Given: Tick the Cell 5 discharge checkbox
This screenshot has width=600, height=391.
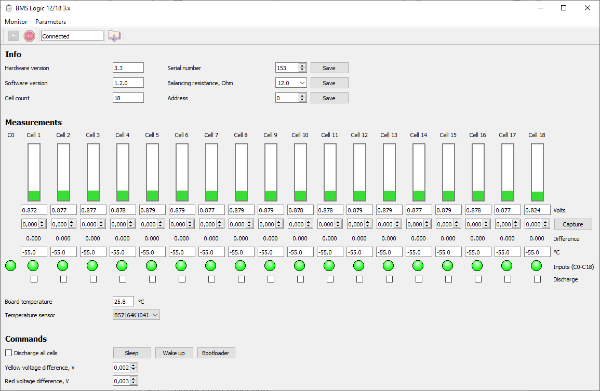Looking at the screenshot, I should tap(152, 279).
